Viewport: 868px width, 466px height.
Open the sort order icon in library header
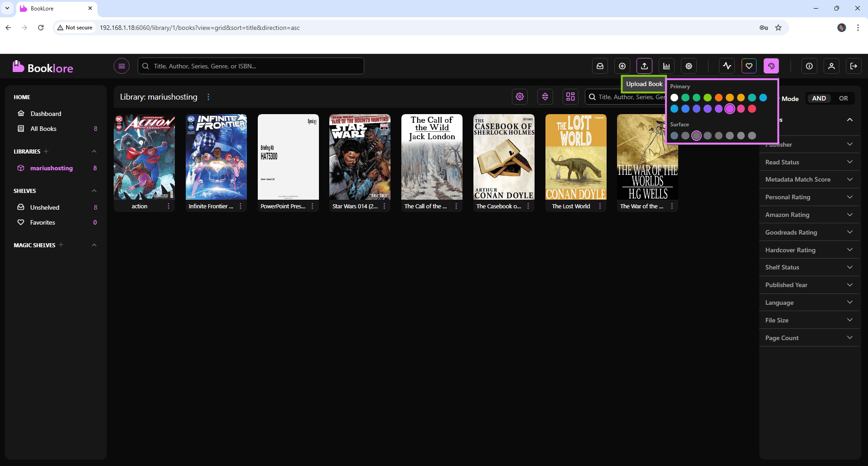point(545,96)
